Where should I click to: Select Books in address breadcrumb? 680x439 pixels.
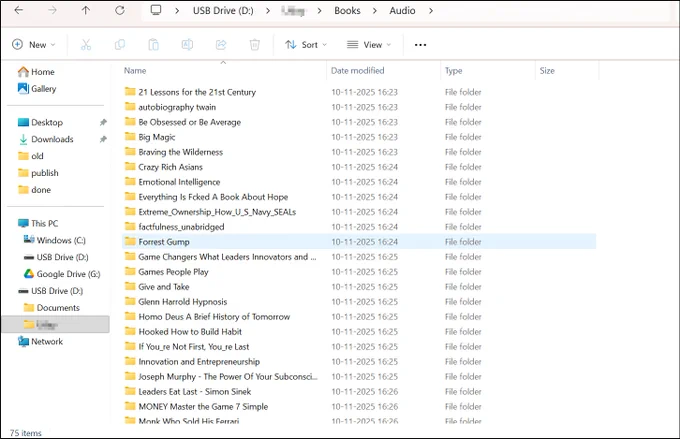point(347,10)
